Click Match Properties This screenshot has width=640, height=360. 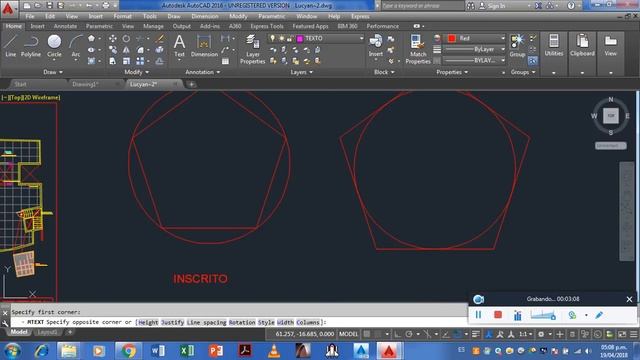pos(418,49)
